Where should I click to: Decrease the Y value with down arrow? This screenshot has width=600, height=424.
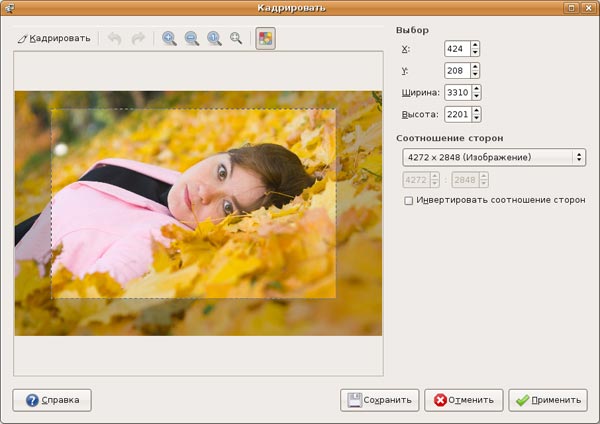tap(475, 75)
